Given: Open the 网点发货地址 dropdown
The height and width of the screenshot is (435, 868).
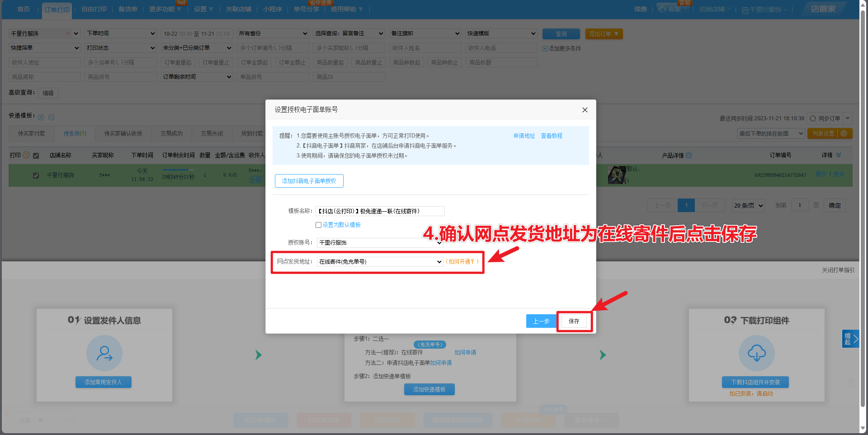Looking at the screenshot, I should pyautogui.click(x=380, y=262).
